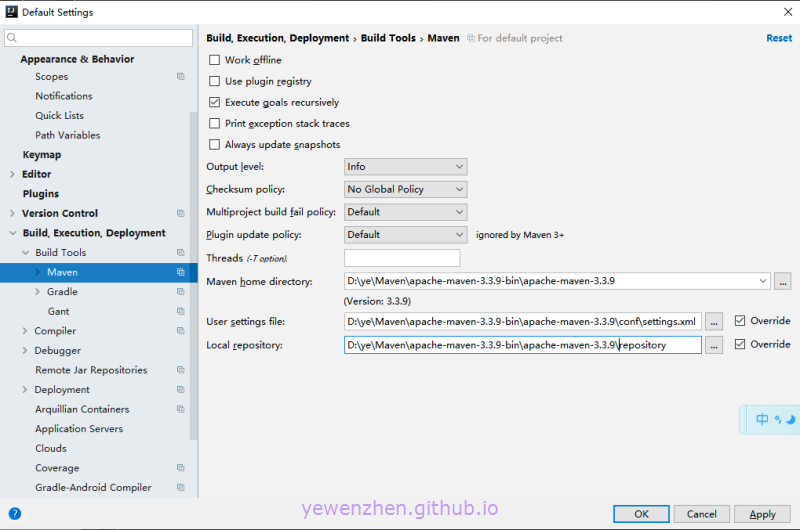Viewport: 800px width, 530px height.
Task: Click the help question mark icon
Action: pos(15,514)
